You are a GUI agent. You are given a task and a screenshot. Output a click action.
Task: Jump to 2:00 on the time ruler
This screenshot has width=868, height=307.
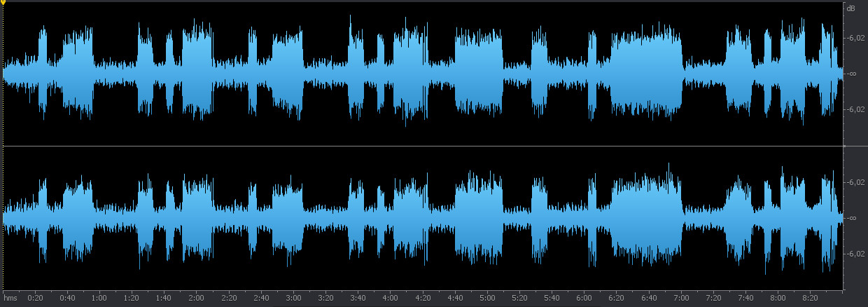pyautogui.click(x=196, y=297)
